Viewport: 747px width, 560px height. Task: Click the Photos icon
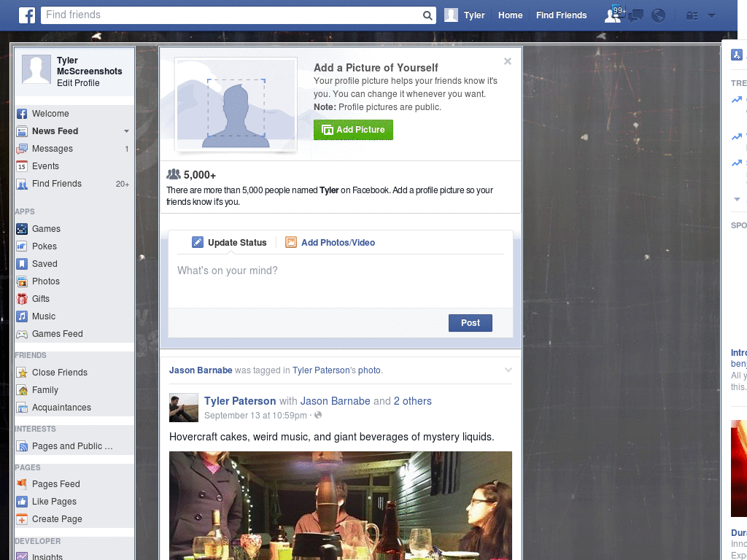coord(21,281)
